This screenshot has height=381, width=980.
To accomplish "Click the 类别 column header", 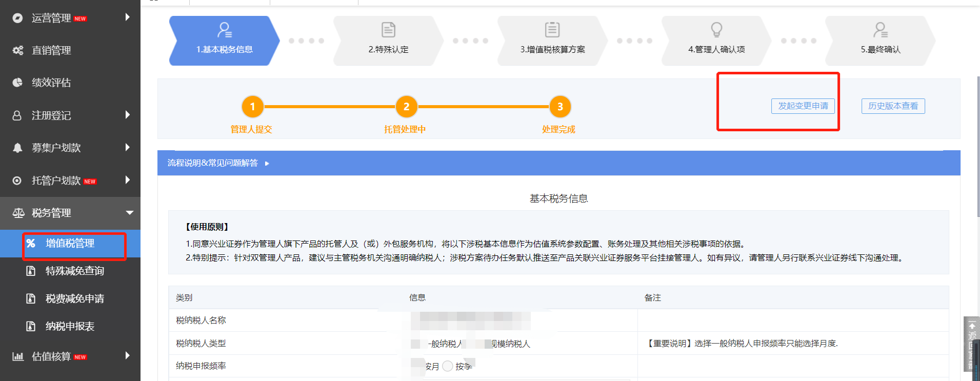I will pos(184,297).
